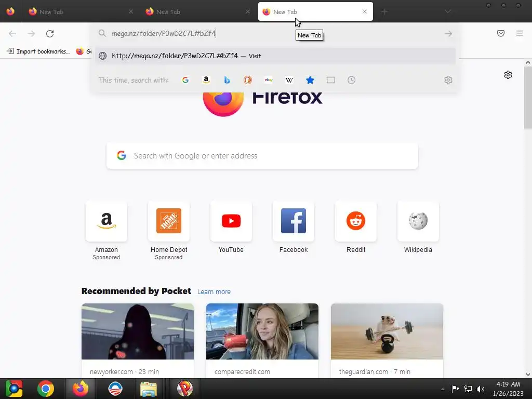
Task: Search this time with DuckDuckGo icon
Action: pos(248,80)
